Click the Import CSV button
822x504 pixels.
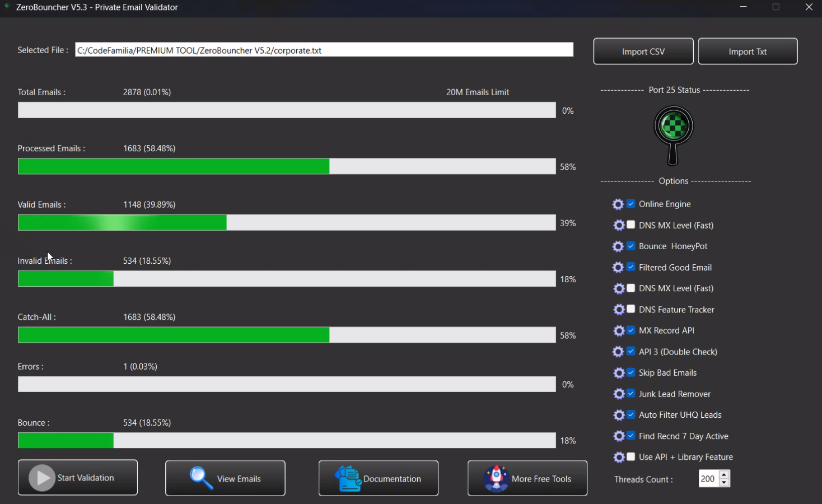(643, 52)
